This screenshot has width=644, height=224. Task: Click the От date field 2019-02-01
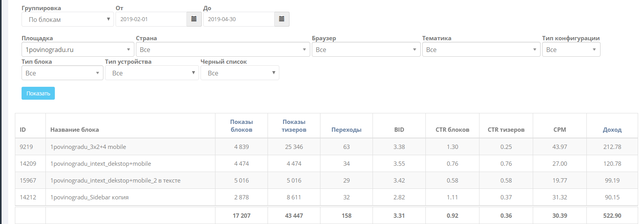point(151,19)
